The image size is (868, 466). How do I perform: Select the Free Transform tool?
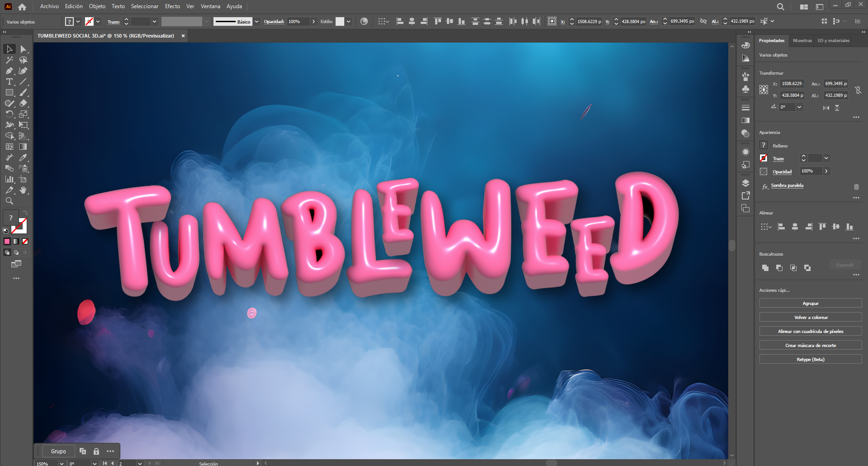click(24, 125)
